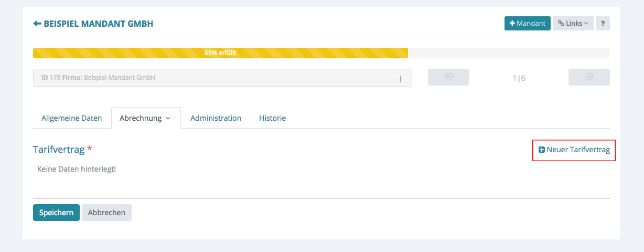Go to next record with right arrow

[589, 77]
